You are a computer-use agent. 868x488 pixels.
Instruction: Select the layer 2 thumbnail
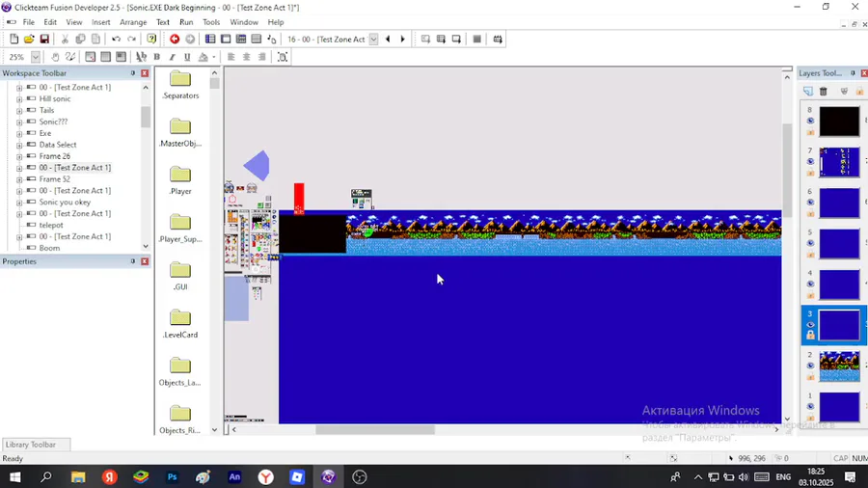[839, 366]
